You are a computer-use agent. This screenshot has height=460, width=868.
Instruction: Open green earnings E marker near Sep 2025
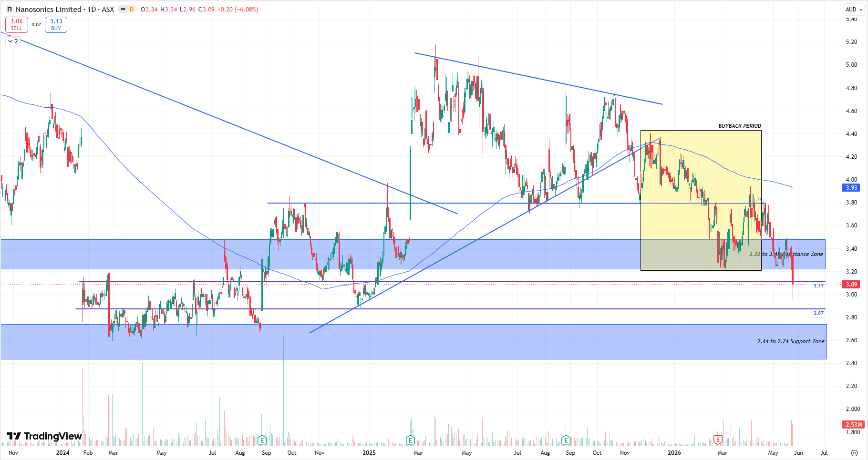tap(566, 440)
